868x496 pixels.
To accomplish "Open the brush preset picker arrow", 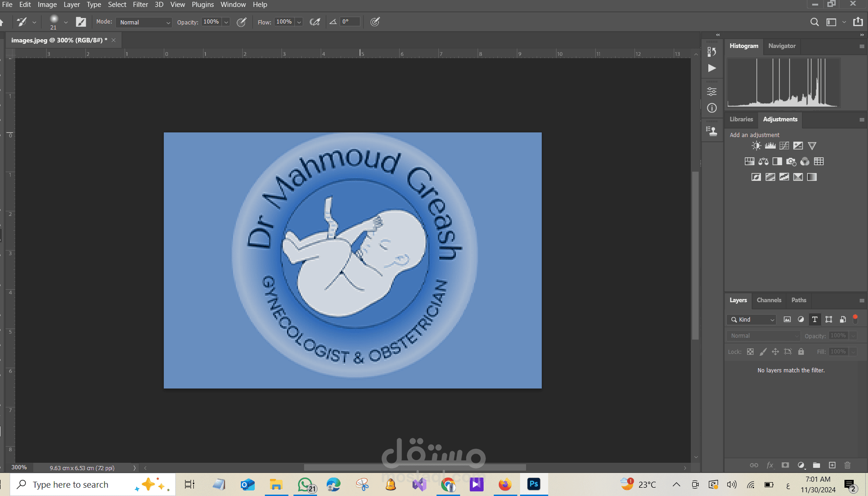I will 66,22.
